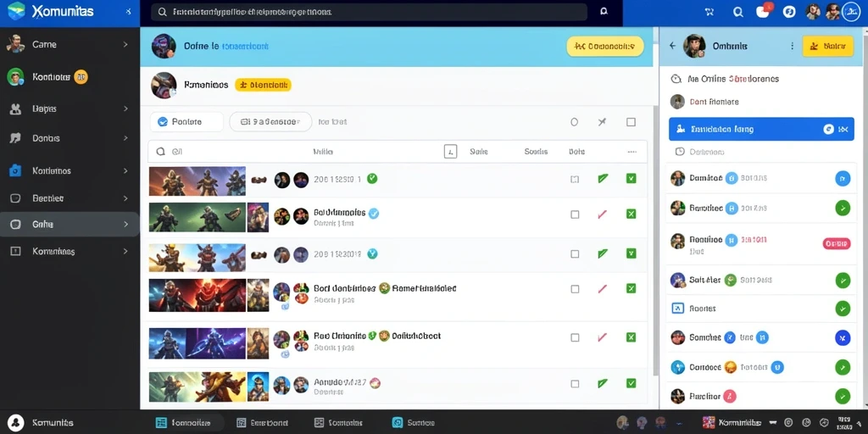Uncheck the green checkbox in the fifth table row
This screenshot has height=434, width=868.
631,337
